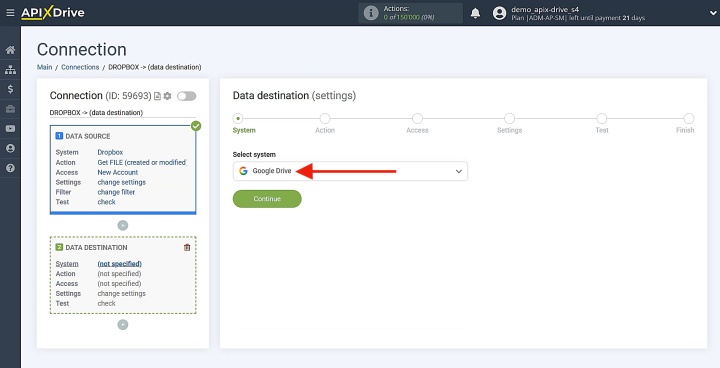
Task: Click the demo_apix-drive_s4 account name
Action: click(x=545, y=10)
